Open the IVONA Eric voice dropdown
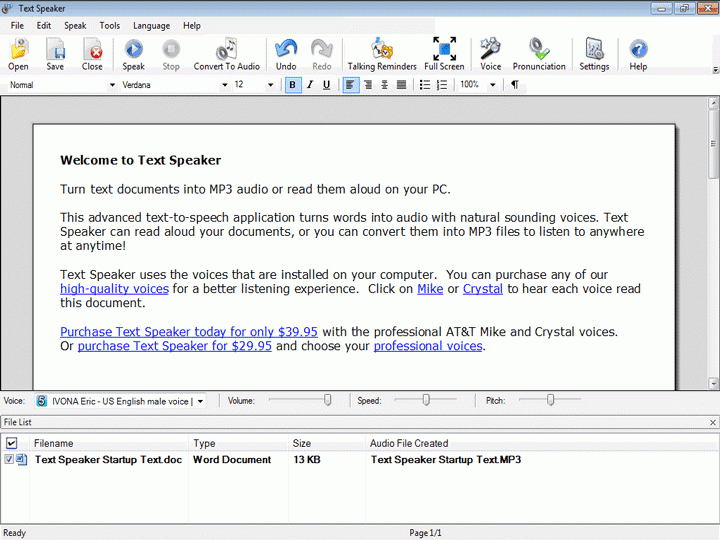The height and width of the screenshot is (540, 720). pyautogui.click(x=200, y=401)
